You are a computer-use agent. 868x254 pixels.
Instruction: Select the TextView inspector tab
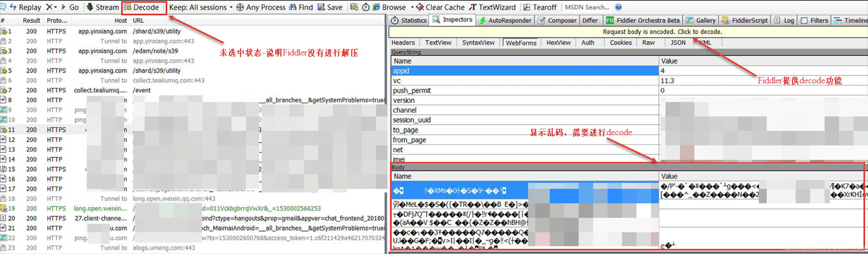[x=438, y=43]
